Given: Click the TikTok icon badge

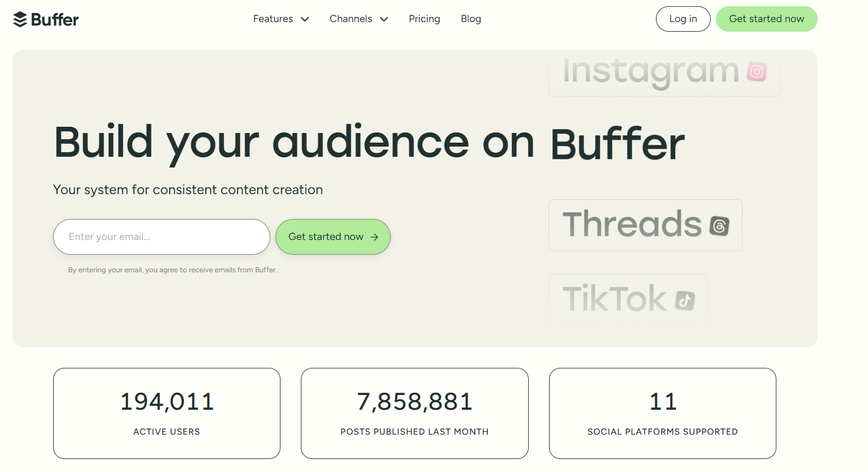Looking at the screenshot, I should click(685, 301).
